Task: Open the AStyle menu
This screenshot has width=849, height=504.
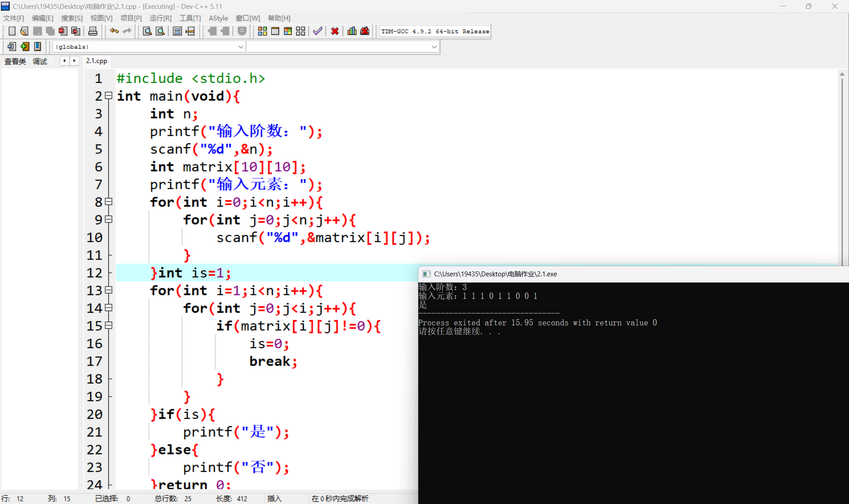Action: [218, 18]
